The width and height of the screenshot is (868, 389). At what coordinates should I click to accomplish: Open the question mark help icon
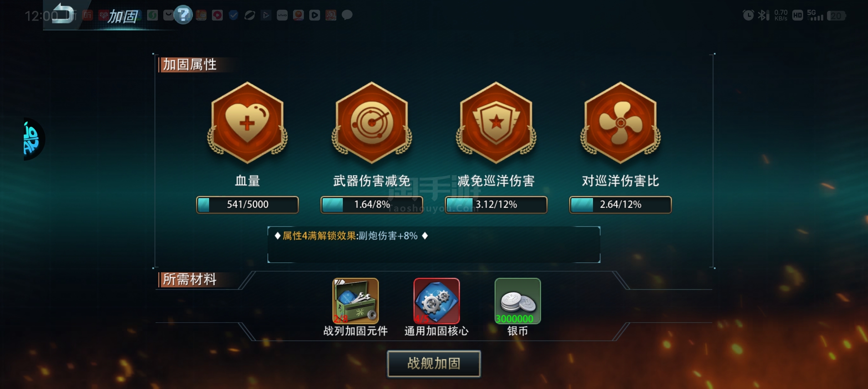[183, 15]
